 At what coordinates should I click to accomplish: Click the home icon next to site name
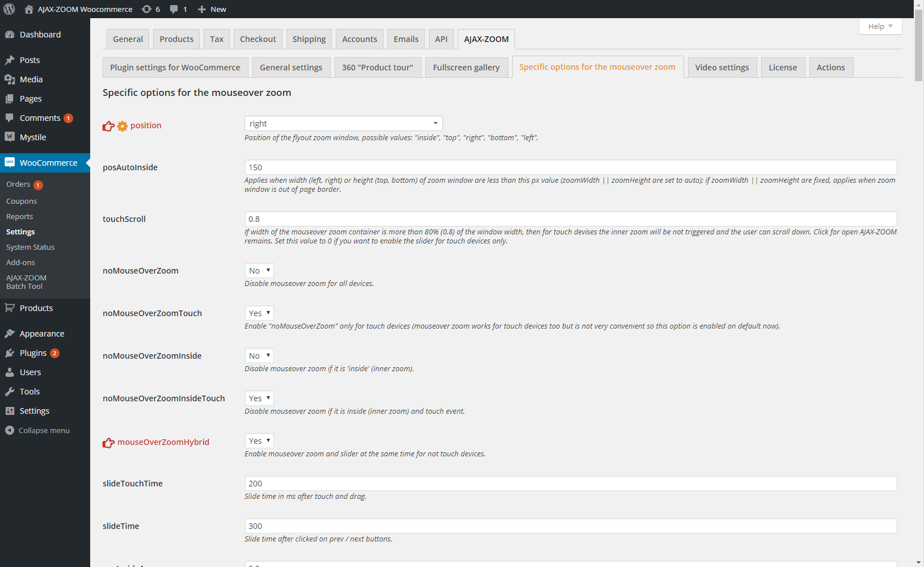pos(29,9)
